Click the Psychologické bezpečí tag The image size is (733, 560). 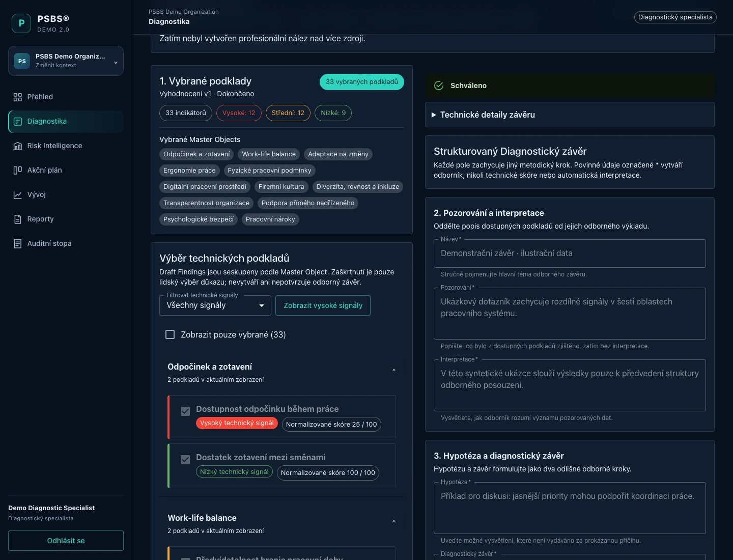tap(199, 219)
